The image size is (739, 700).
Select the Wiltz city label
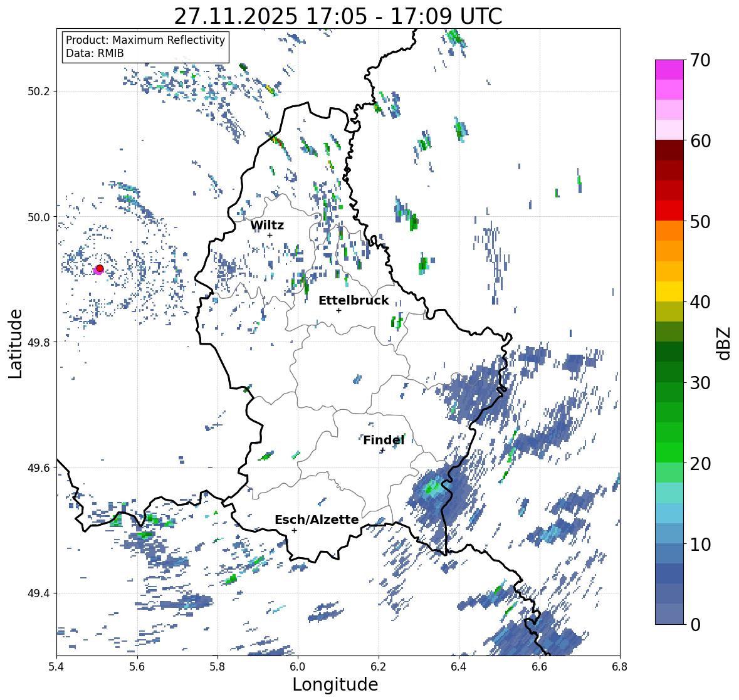click(x=267, y=225)
